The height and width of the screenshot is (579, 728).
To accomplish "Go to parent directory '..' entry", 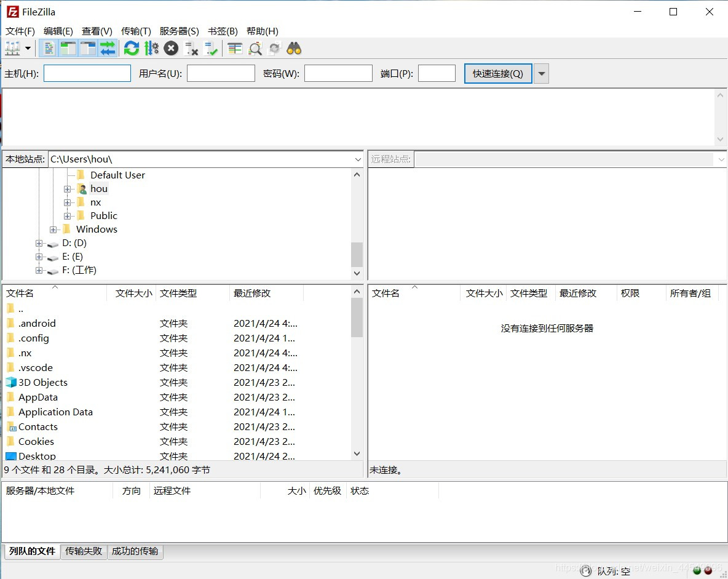I will tap(14, 308).
